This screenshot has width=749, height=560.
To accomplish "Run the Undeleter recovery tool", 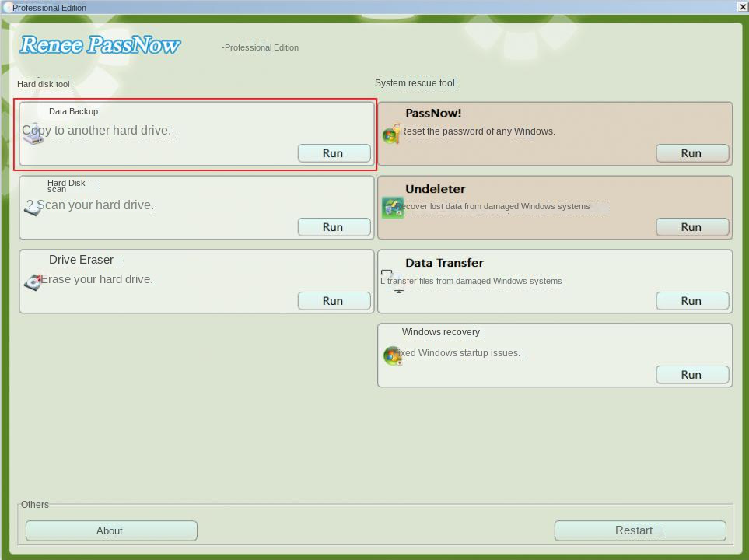I will coord(692,227).
